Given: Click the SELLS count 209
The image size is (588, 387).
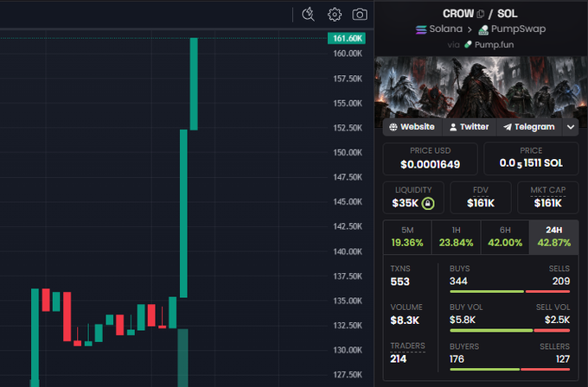Looking at the screenshot, I should [x=561, y=282].
